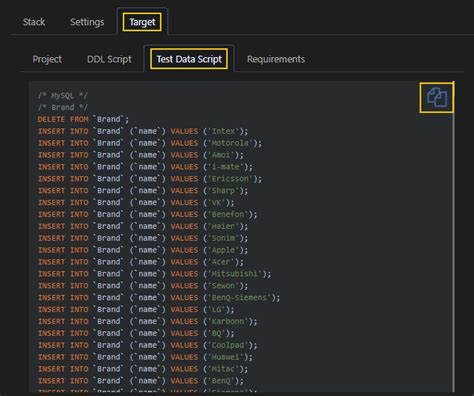This screenshot has width=474, height=396.
Task: Click the INSERT line with 'Sonim'
Action: pyautogui.click(x=143, y=238)
